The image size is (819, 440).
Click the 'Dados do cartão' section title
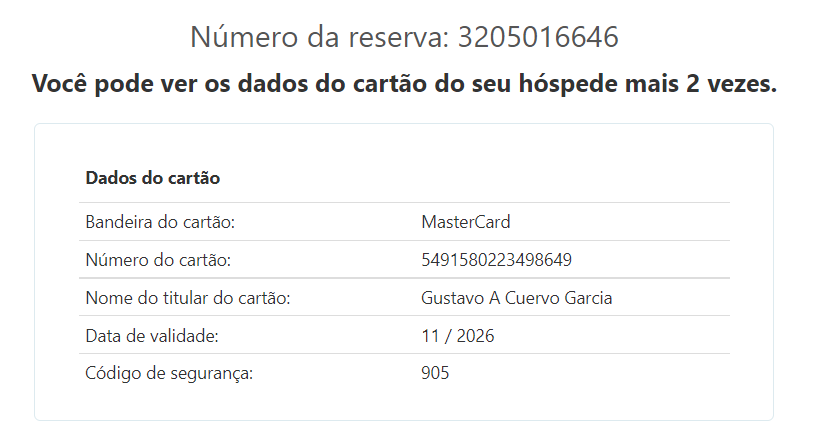(153, 178)
